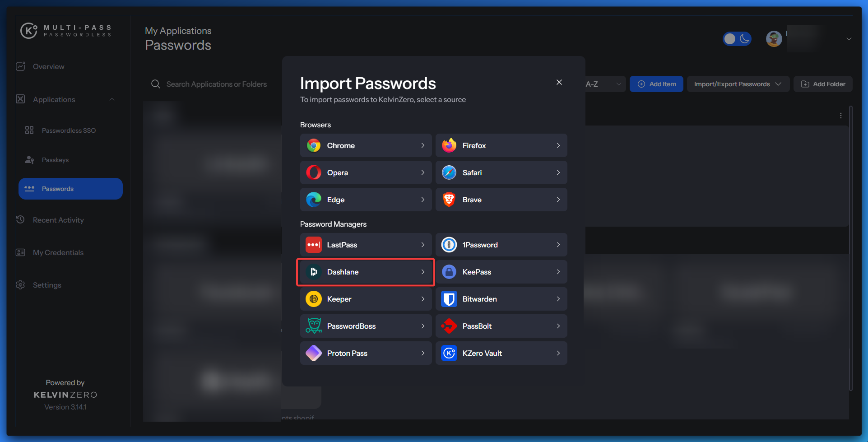The width and height of the screenshot is (868, 442).
Task: Expand the user account menu chevron
Action: tap(849, 39)
